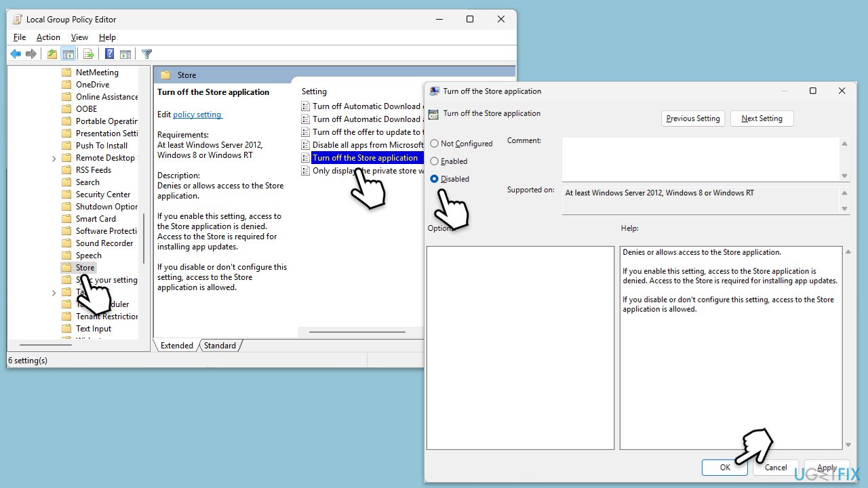Screen dimensions: 868x488
Task: Click the folder icon beside Text Input
Action: [66, 329]
